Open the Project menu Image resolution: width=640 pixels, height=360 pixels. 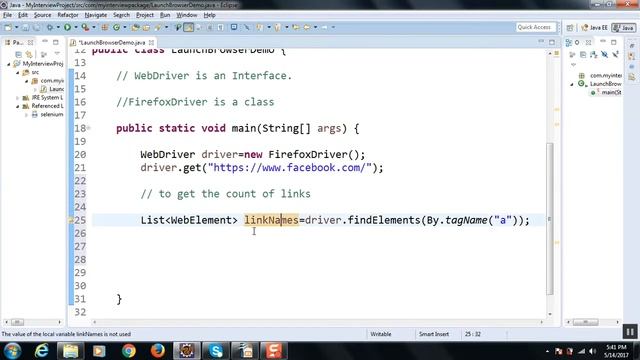pos(144,15)
